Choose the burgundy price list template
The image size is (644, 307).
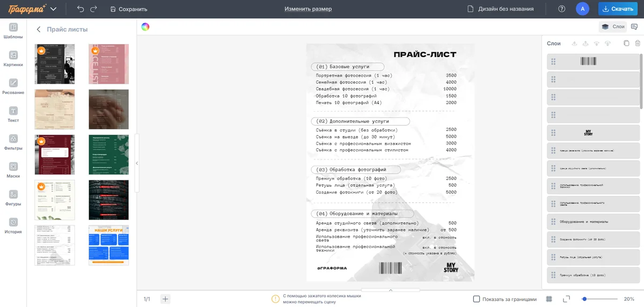click(x=55, y=155)
